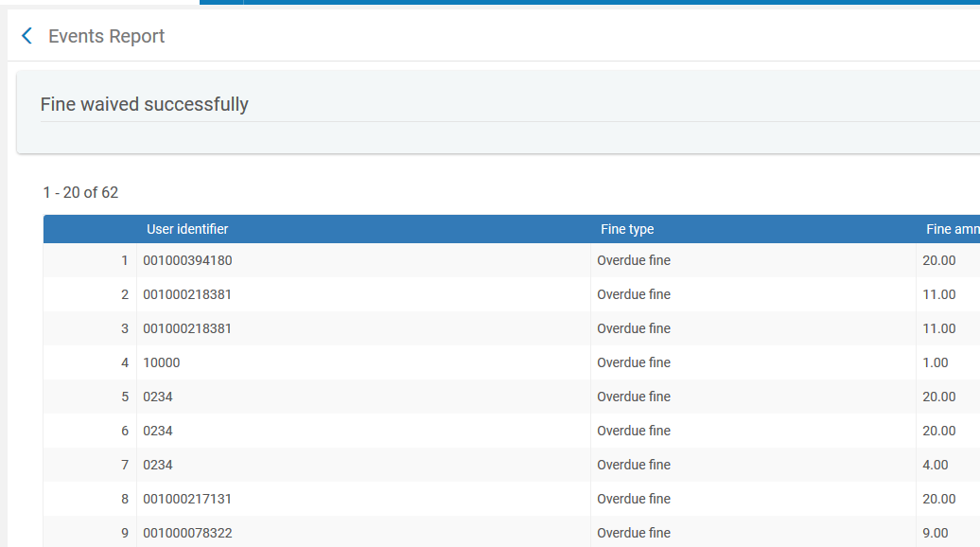
Task: Select user identifier 001000218381 in row 2
Action: [187, 294]
